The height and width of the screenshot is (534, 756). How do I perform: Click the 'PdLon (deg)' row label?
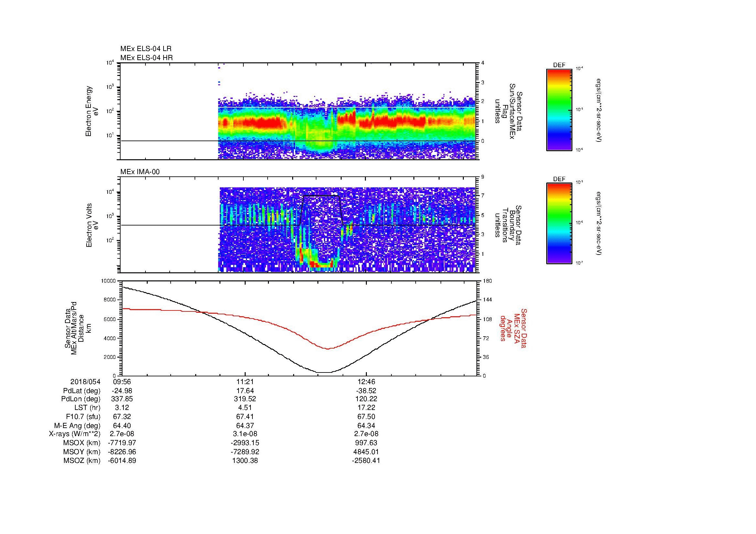[x=81, y=399]
